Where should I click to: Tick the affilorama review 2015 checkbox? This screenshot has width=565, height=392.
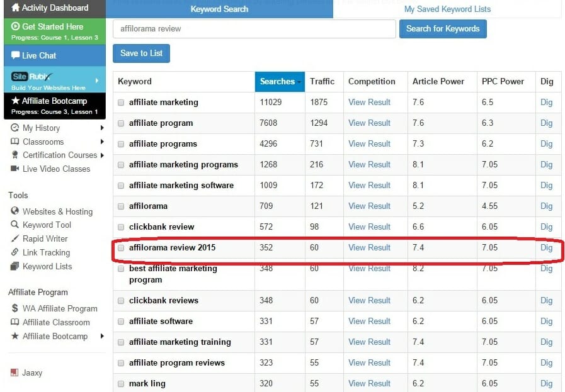click(x=121, y=248)
